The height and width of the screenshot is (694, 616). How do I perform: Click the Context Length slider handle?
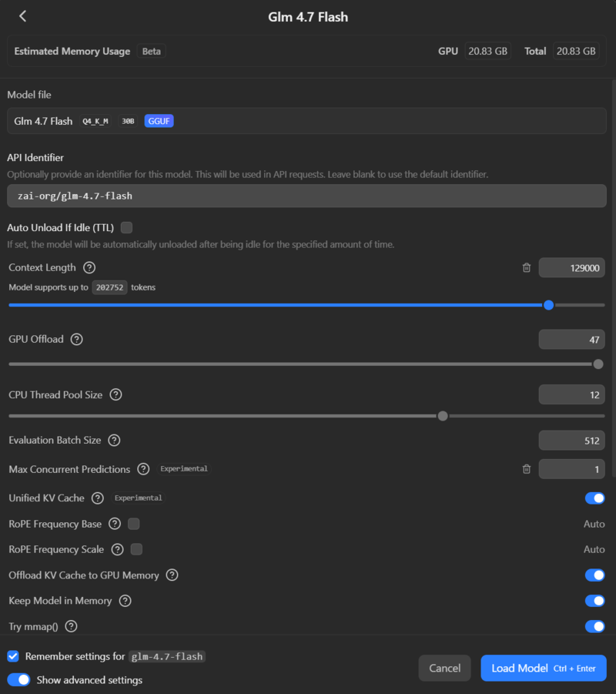coord(548,305)
